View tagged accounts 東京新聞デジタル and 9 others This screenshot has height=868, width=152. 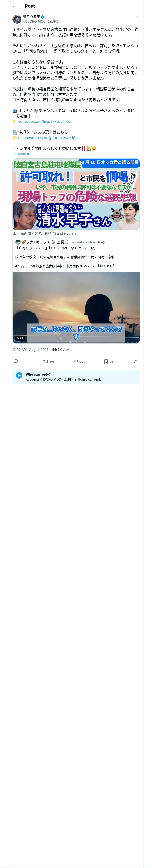47,233
